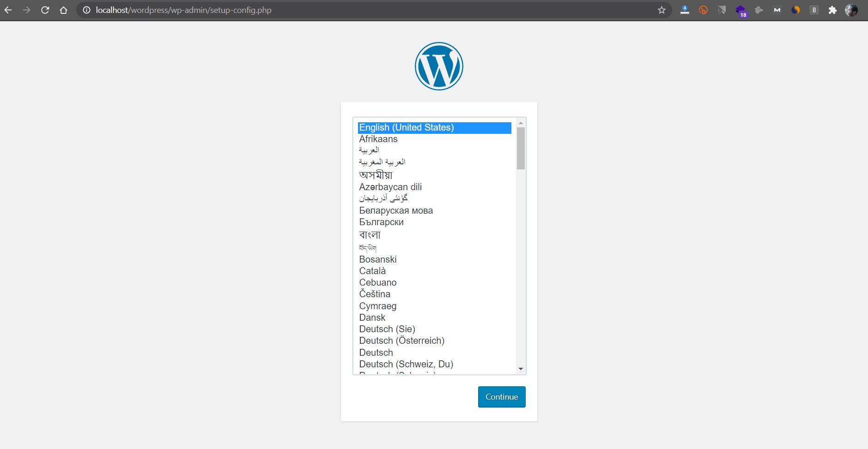Open the 'M' extension icon

777,10
